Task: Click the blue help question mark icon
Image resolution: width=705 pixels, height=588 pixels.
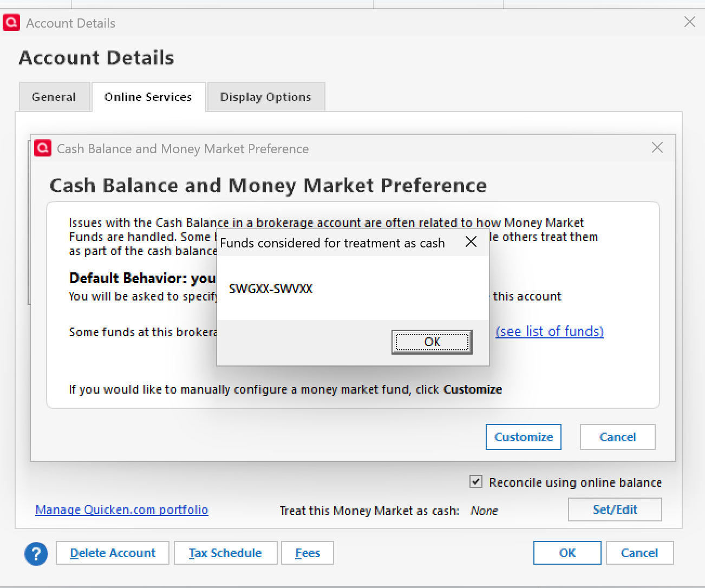Action: pyautogui.click(x=36, y=553)
